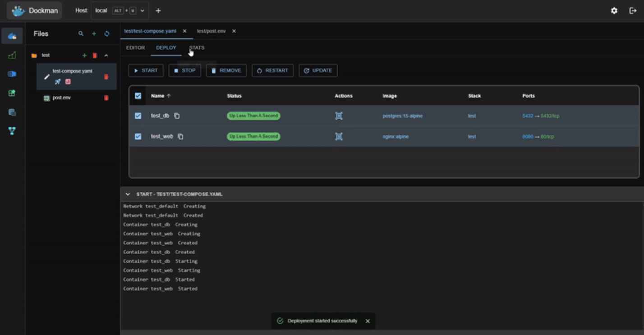Uncheck the test_web row checkbox

[x=138, y=136]
